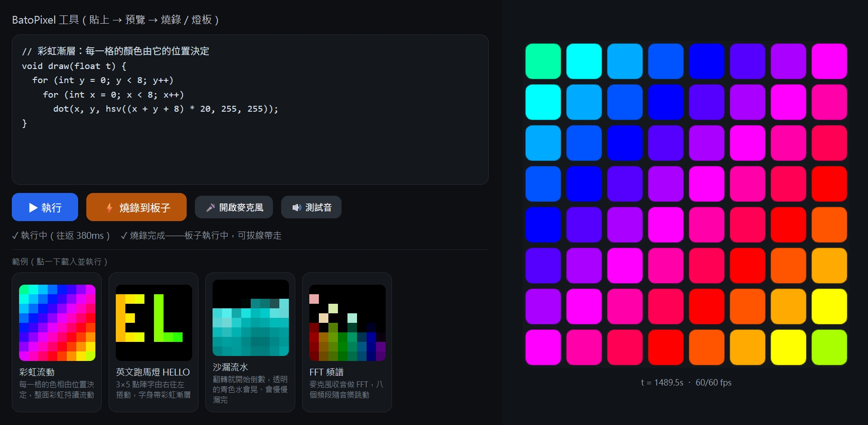
Task: Click the lightning bolt icon in 燒錄到板子
Action: click(x=109, y=208)
